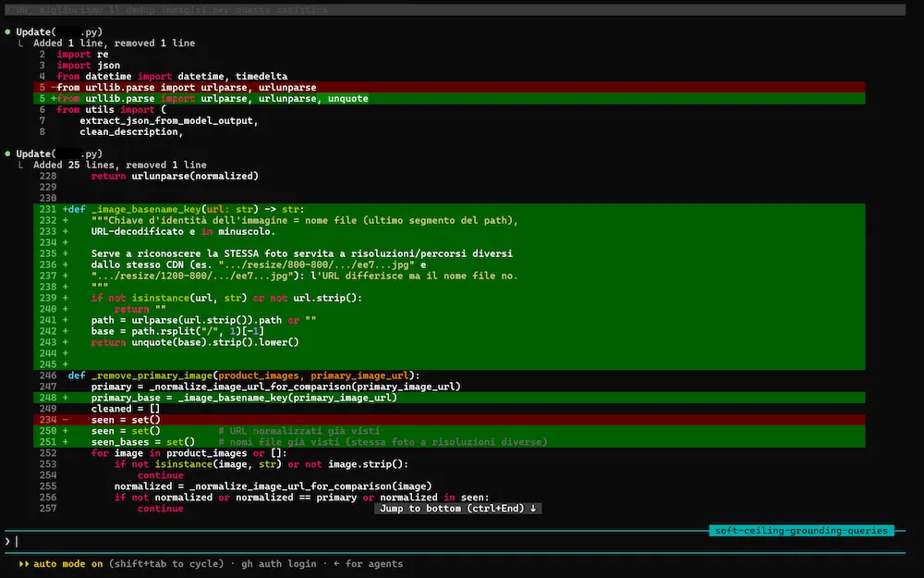Click removed red "seen = set()" line 234
924x578 pixels.
coord(450,420)
